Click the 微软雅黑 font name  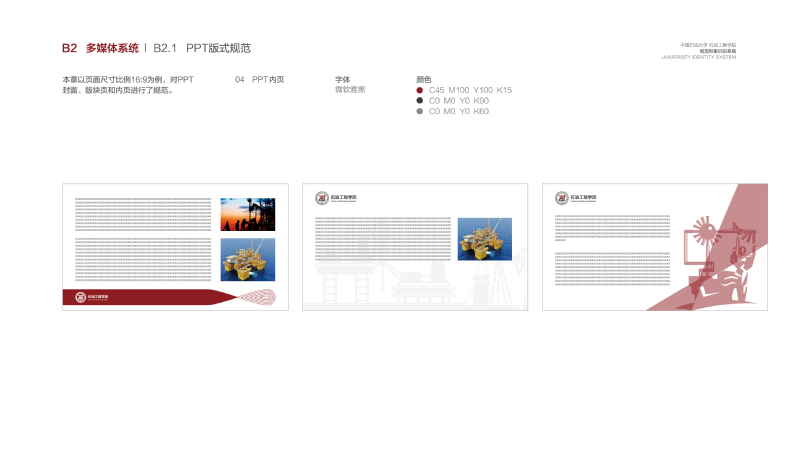(350, 90)
